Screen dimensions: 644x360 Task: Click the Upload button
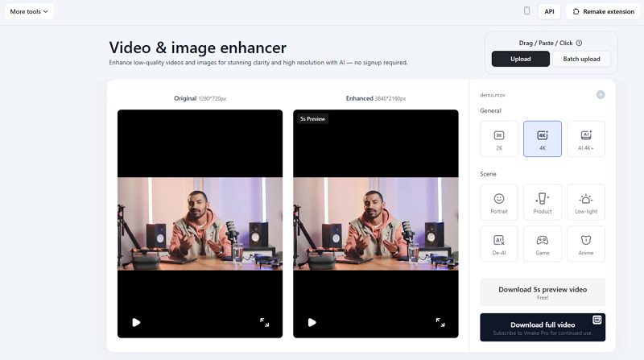point(520,59)
